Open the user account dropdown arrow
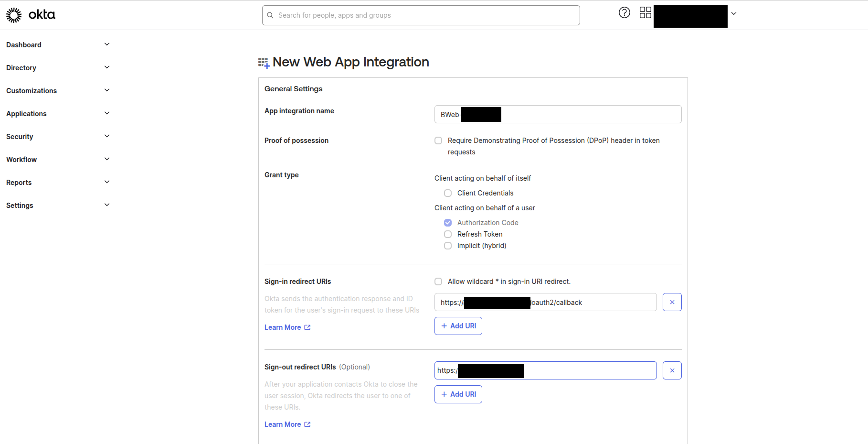 734,14
